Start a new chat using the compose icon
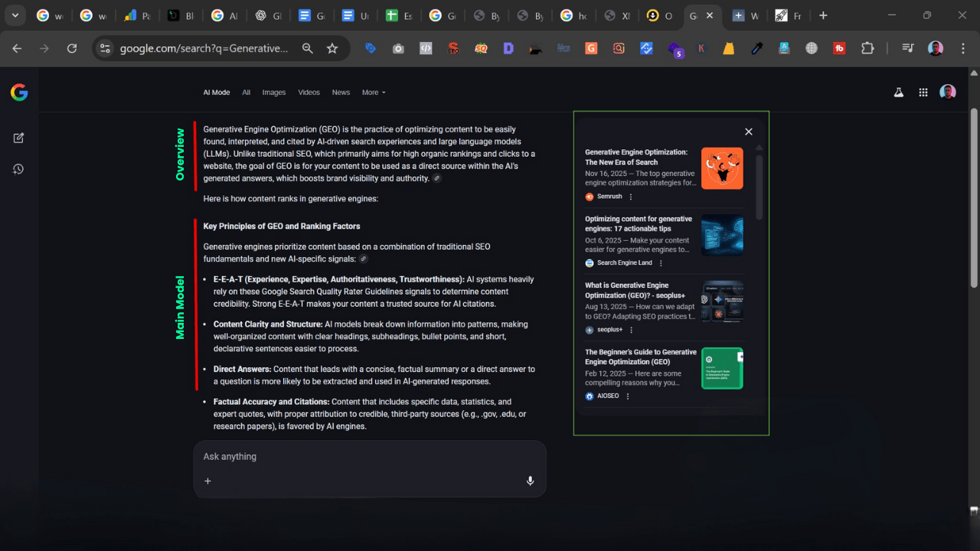 pos(18,138)
